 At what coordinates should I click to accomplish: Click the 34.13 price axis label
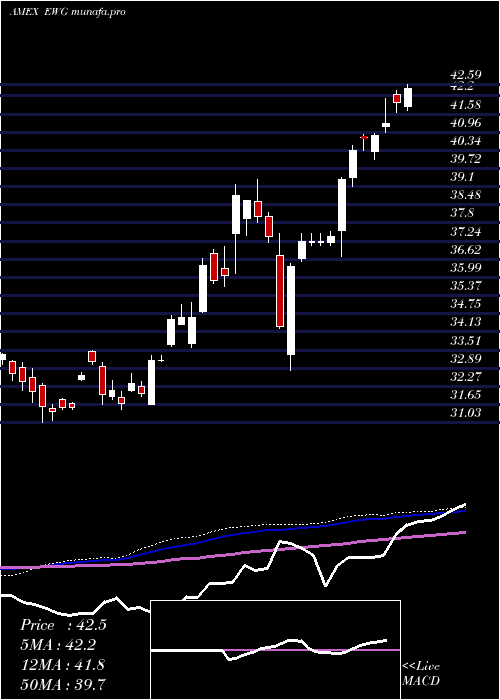pos(465,322)
